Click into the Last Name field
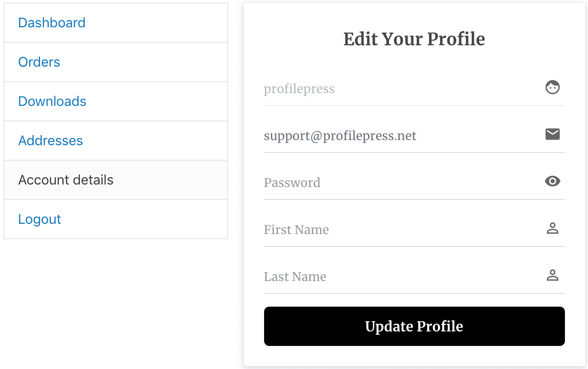The width and height of the screenshot is (588, 369). (x=415, y=276)
